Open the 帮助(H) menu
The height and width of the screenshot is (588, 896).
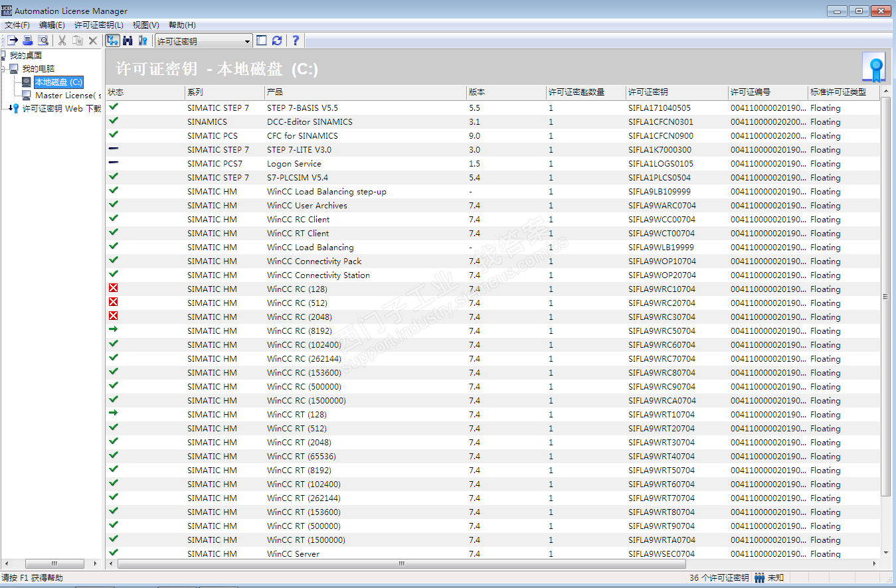pyautogui.click(x=182, y=25)
